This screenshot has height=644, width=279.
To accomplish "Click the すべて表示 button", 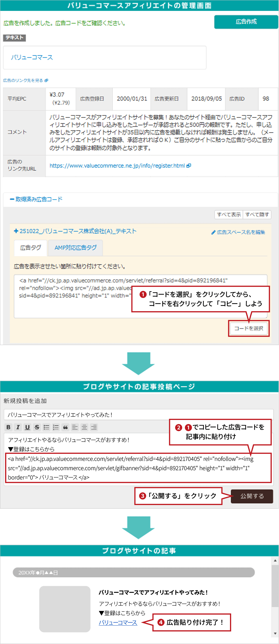I will (229, 215).
